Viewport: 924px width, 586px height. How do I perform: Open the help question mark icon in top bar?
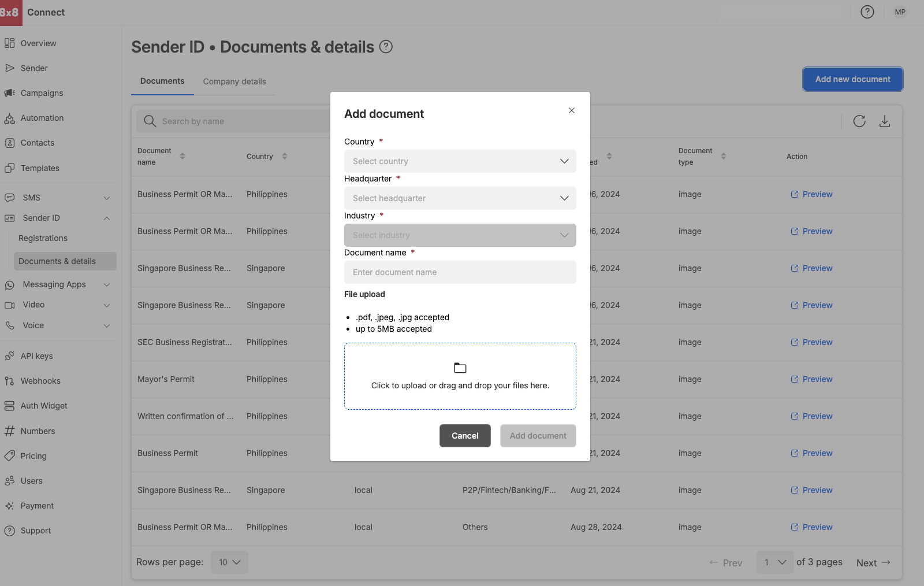click(x=867, y=12)
